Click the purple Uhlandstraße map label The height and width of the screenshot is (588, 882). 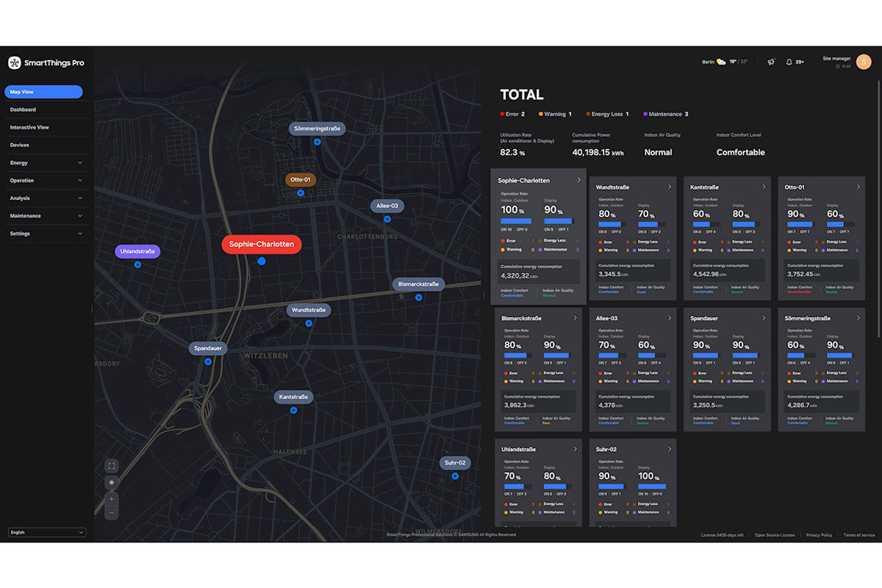point(137,251)
